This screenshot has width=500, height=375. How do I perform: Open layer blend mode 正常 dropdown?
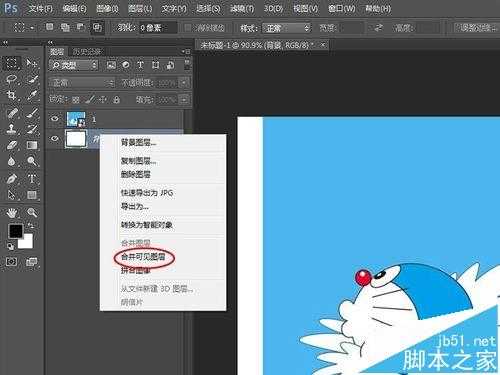[82, 82]
